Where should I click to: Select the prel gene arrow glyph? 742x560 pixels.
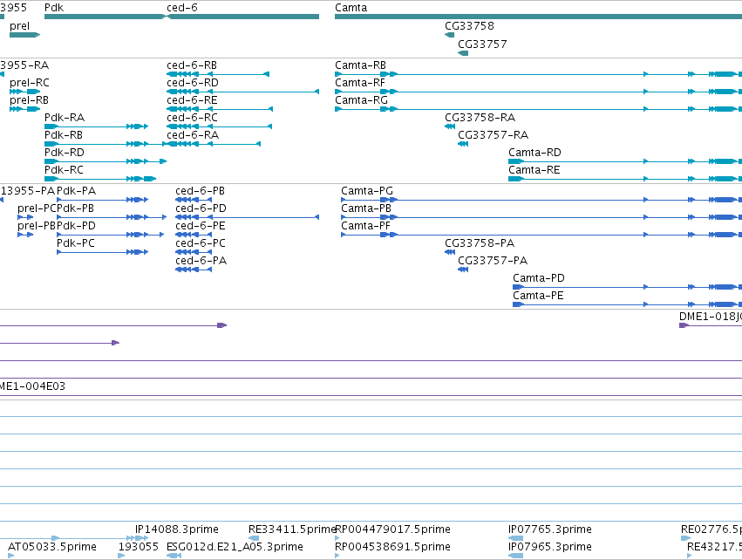24,35
